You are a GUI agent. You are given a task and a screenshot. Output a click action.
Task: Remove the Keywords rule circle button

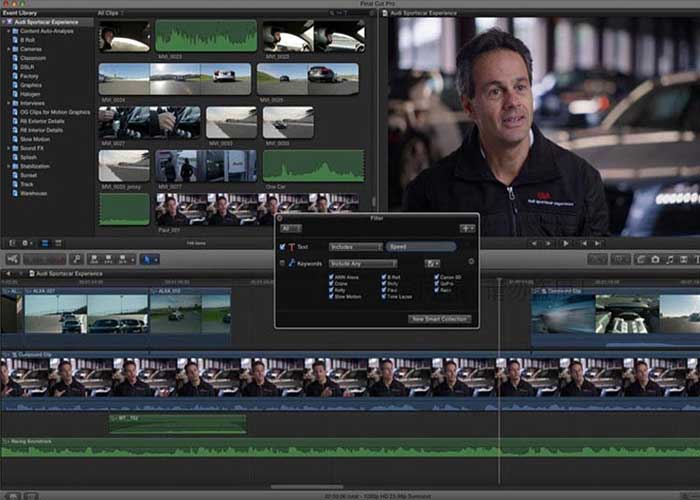[x=471, y=262]
